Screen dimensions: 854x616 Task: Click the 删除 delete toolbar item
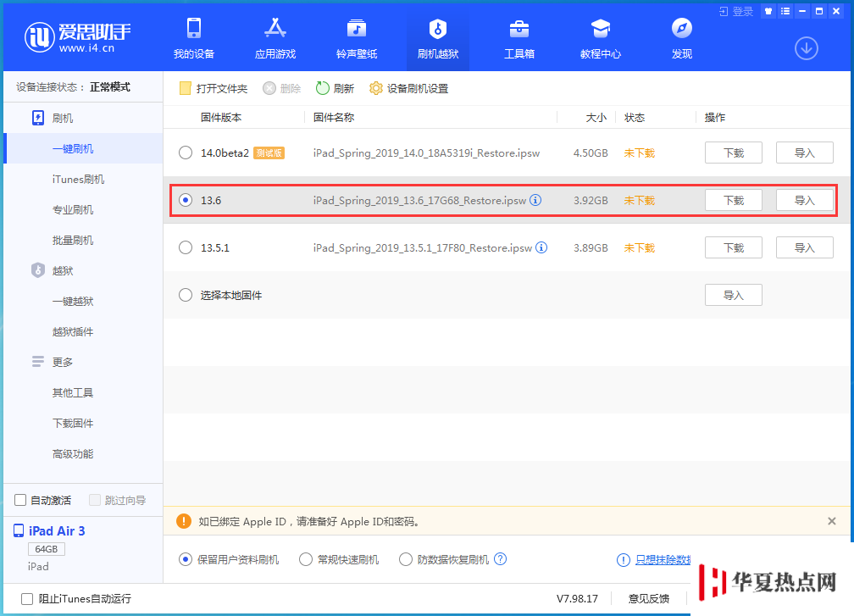pyautogui.click(x=281, y=88)
